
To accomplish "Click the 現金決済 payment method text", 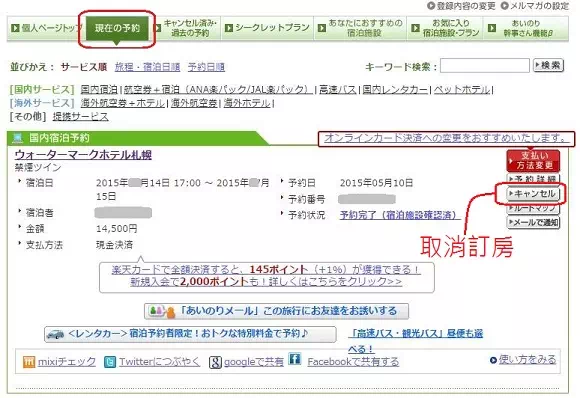I will (114, 244).
